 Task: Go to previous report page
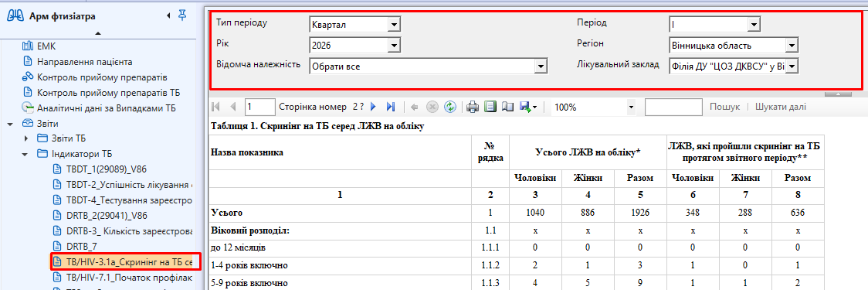point(233,107)
